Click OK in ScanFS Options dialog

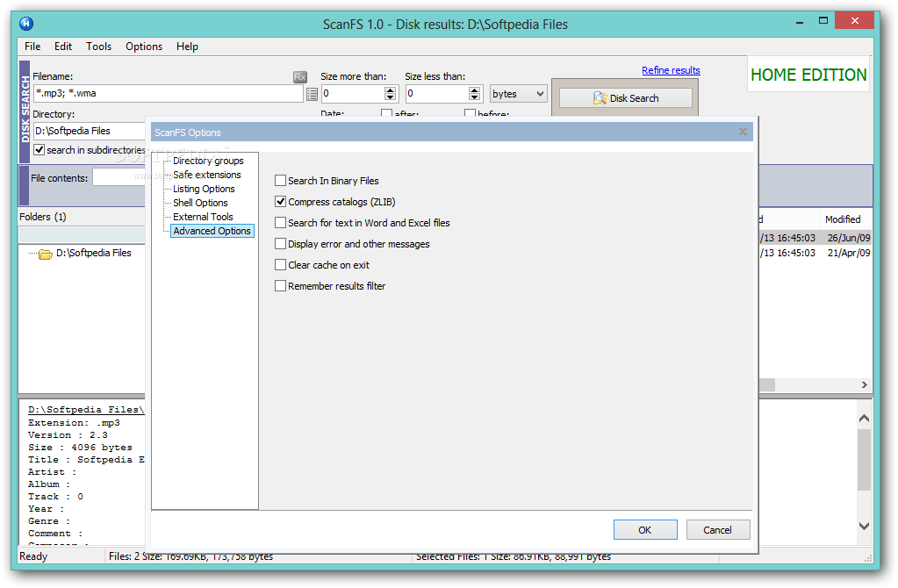click(645, 529)
